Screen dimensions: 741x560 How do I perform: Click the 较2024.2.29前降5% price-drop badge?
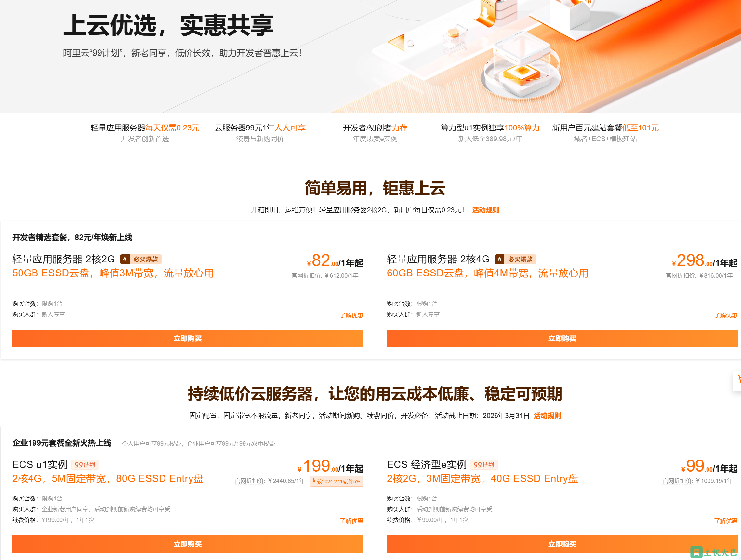pos(336,481)
